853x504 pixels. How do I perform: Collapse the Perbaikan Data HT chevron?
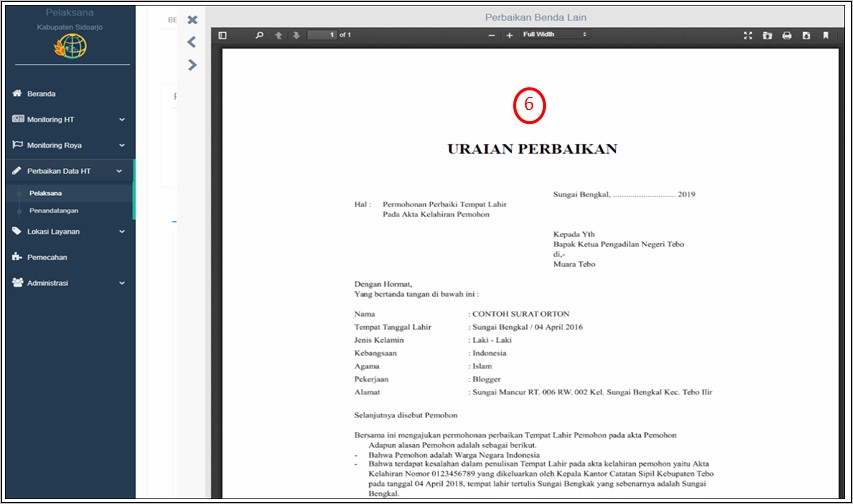pos(119,171)
